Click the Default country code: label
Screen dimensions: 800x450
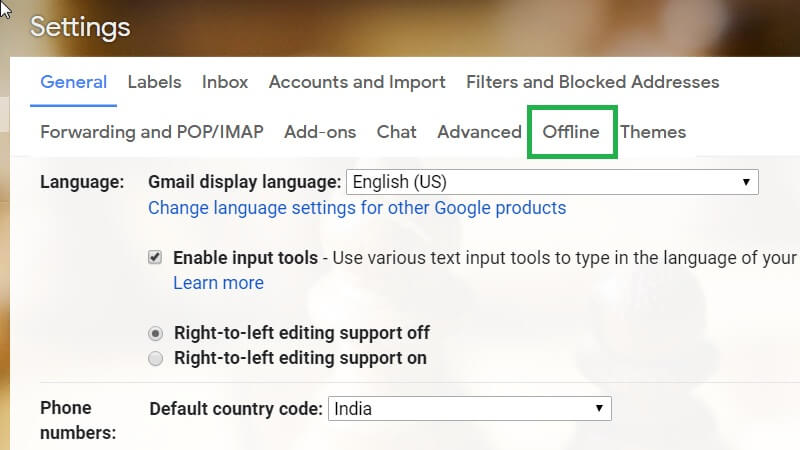(236, 409)
